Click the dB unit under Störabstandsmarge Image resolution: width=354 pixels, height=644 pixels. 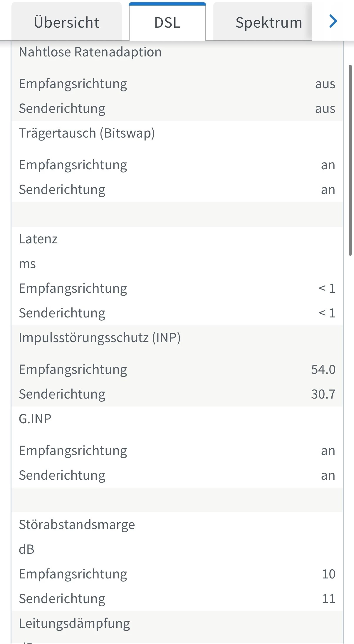point(26,549)
